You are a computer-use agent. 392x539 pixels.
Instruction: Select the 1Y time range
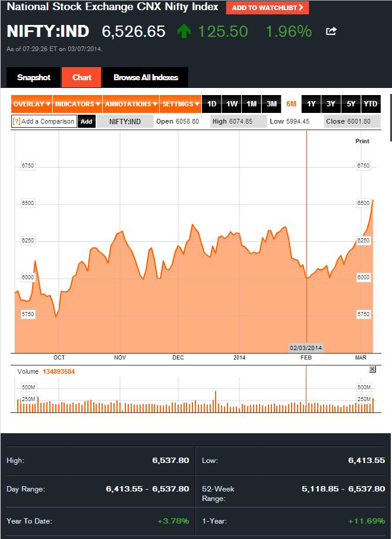click(x=311, y=104)
